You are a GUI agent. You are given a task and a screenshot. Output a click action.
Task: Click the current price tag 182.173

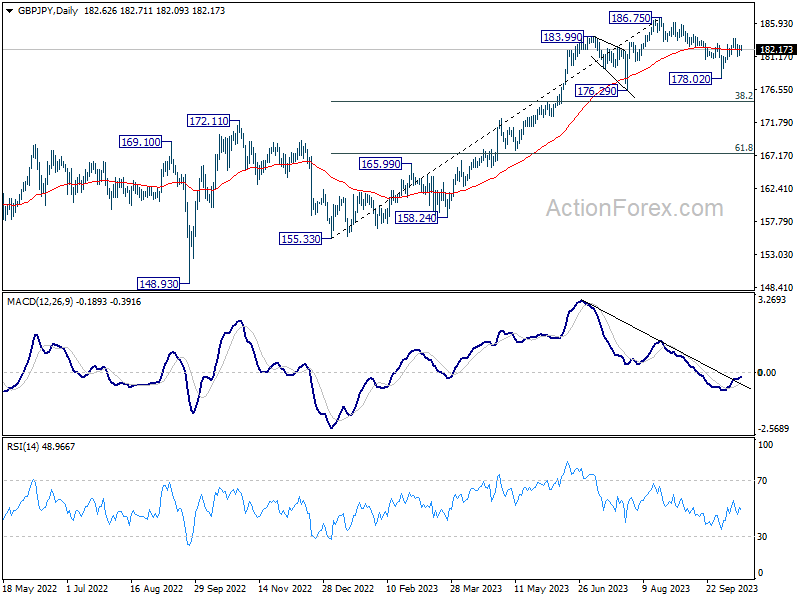tap(776, 49)
